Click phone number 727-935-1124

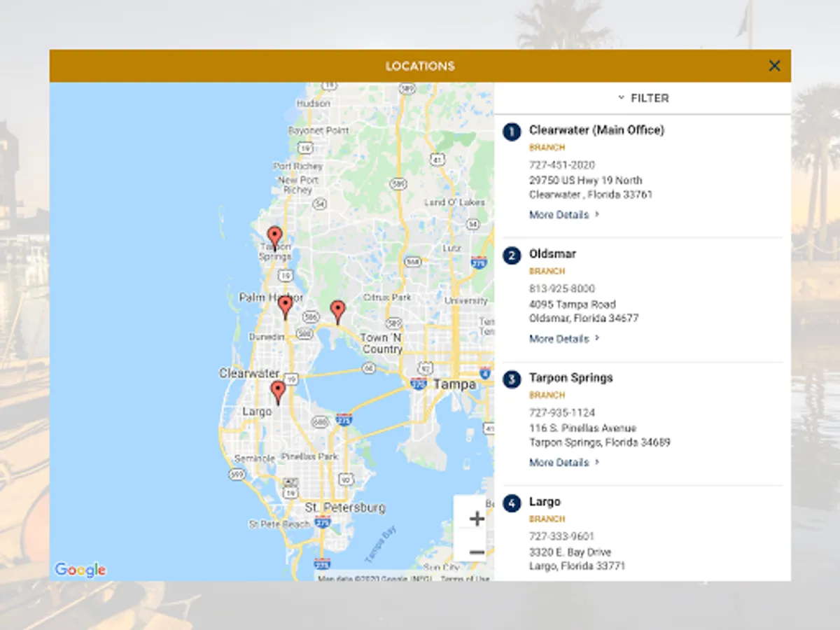(x=562, y=413)
